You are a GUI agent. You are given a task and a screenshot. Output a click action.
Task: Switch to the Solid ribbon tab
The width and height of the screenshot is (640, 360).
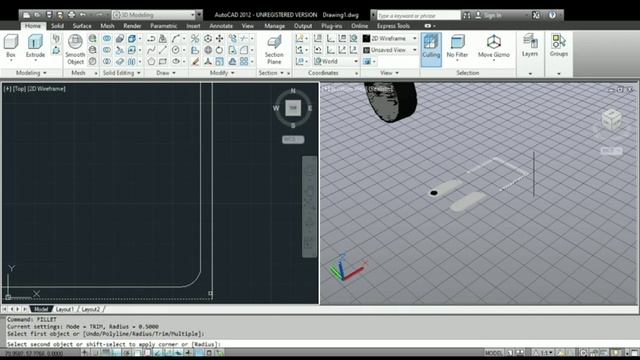click(57, 26)
